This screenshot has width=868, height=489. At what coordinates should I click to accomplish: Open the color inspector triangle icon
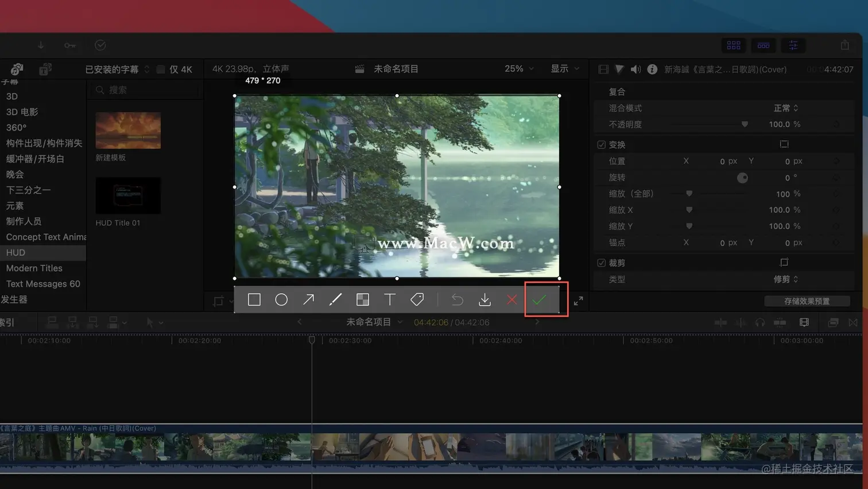[619, 70]
